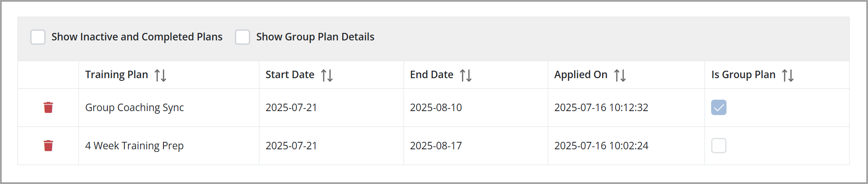
Task: Click the End Date column header text
Action: (432, 75)
